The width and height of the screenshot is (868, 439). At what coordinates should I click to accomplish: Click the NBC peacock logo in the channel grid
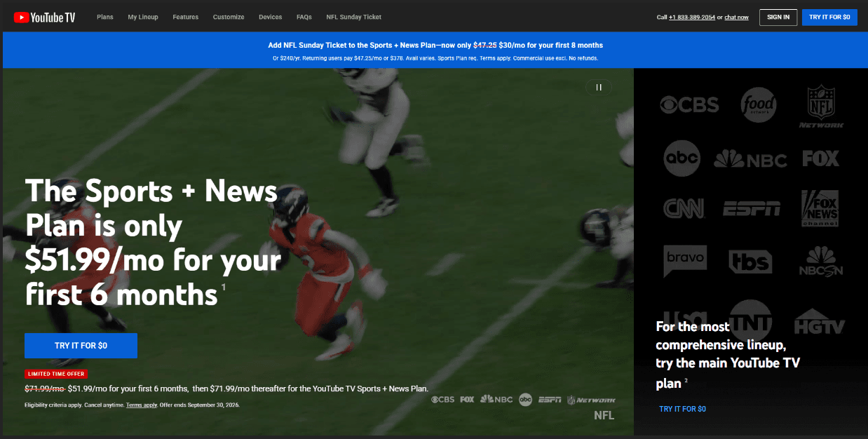click(750, 159)
